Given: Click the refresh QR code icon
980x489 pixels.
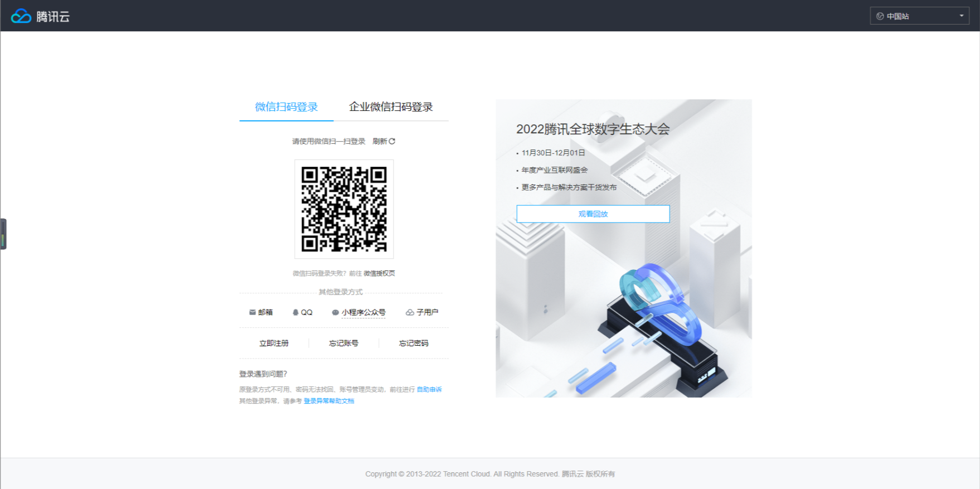Looking at the screenshot, I should [392, 141].
